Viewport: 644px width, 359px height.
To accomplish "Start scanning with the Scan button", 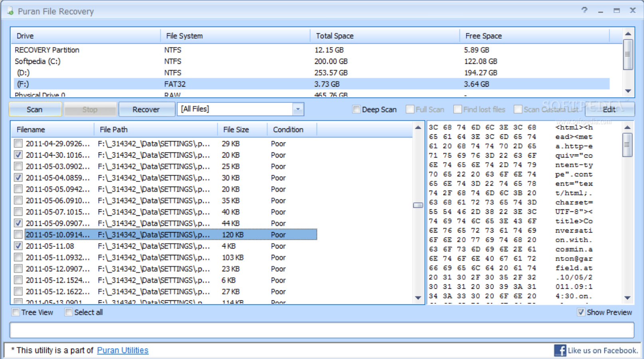I will (35, 109).
